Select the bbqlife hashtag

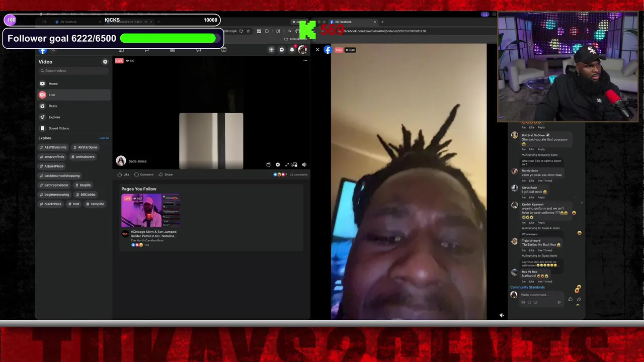coord(83,185)
